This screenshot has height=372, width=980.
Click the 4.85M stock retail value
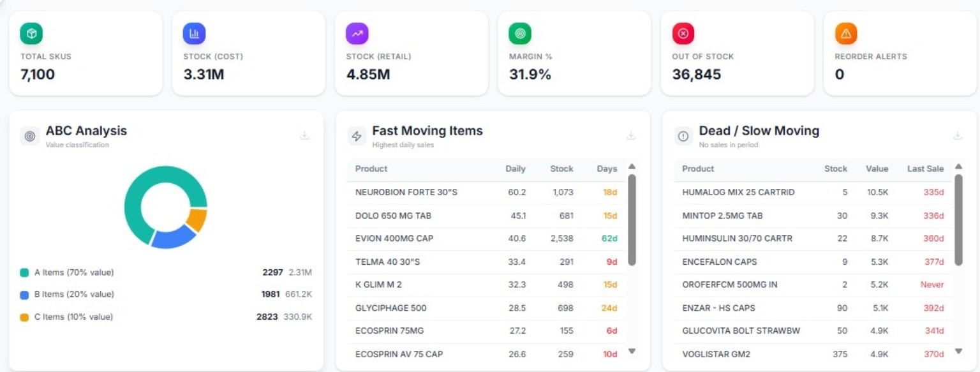point(368,75)
